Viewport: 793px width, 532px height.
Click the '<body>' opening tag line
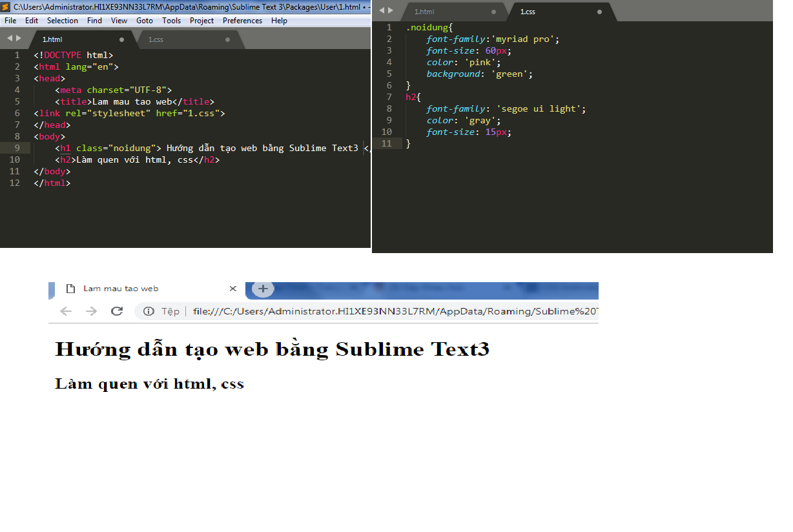coord(49,136)
